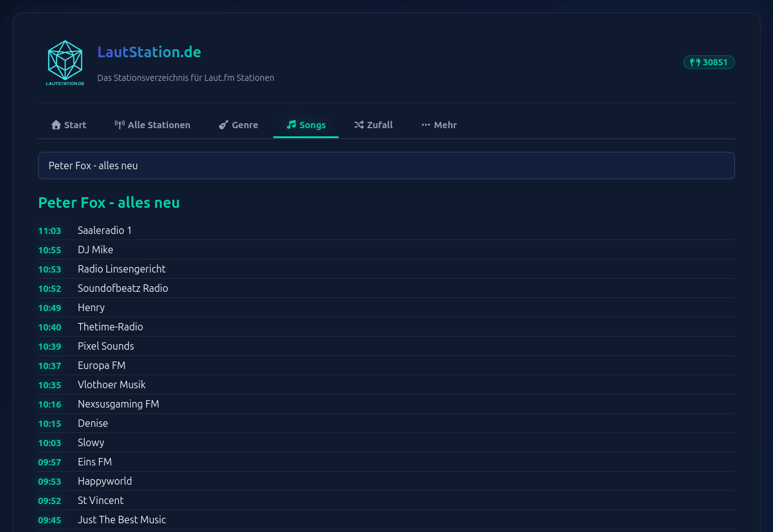Choose the Vlothoer Musik station
Viewport: 773px width, 532px height.
click(x=111, y=385)
